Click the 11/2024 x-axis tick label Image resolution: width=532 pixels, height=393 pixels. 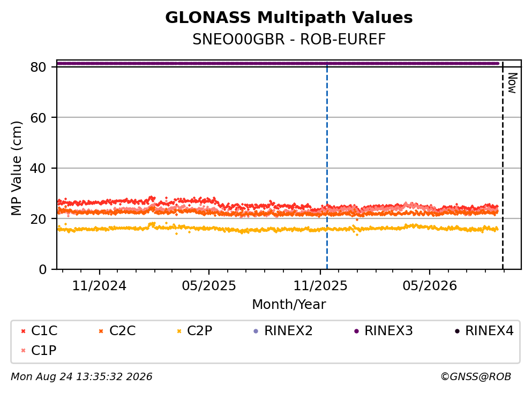coord(99,286)
